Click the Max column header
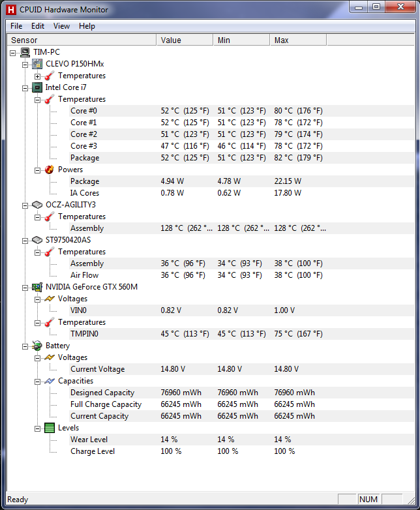Image resolution: width=420 pixels, height=510 pixels. (x=298, y=40)
